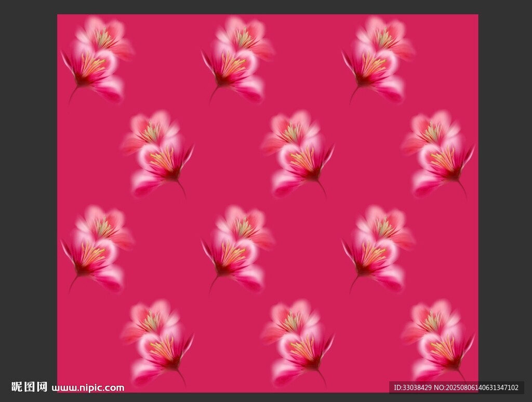Image resolution: width=532 pixels, height=402 pixels.
Task: Click the bottom-row left flower
Action: point(157,342)
